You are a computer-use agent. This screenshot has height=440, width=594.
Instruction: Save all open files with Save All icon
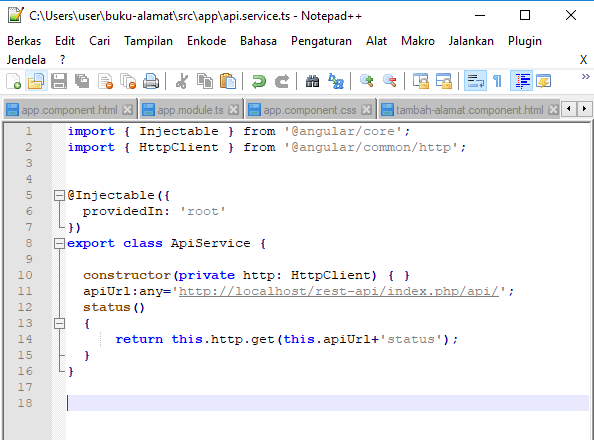click(82, 81)
